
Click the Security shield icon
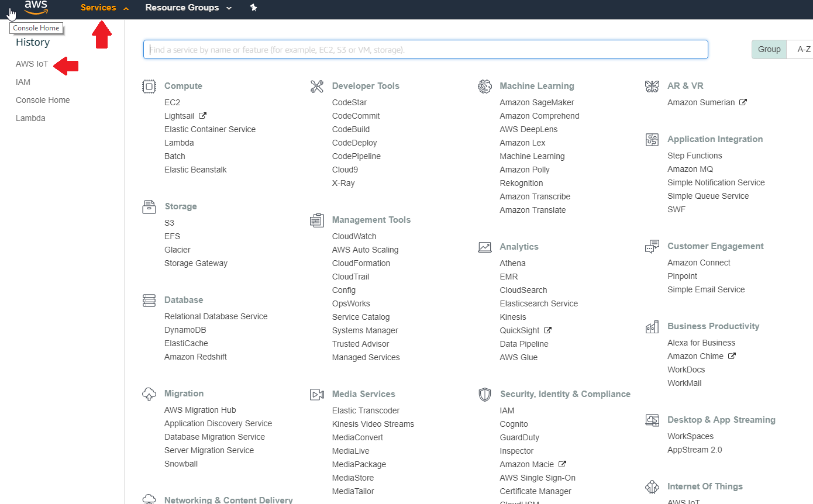click(484, 395)
